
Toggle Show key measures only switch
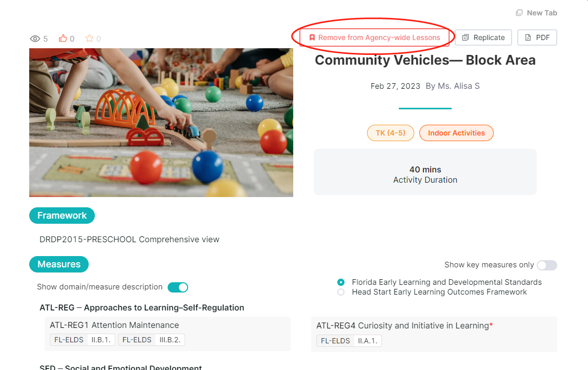pyautogui.click(x=547, y=265)
